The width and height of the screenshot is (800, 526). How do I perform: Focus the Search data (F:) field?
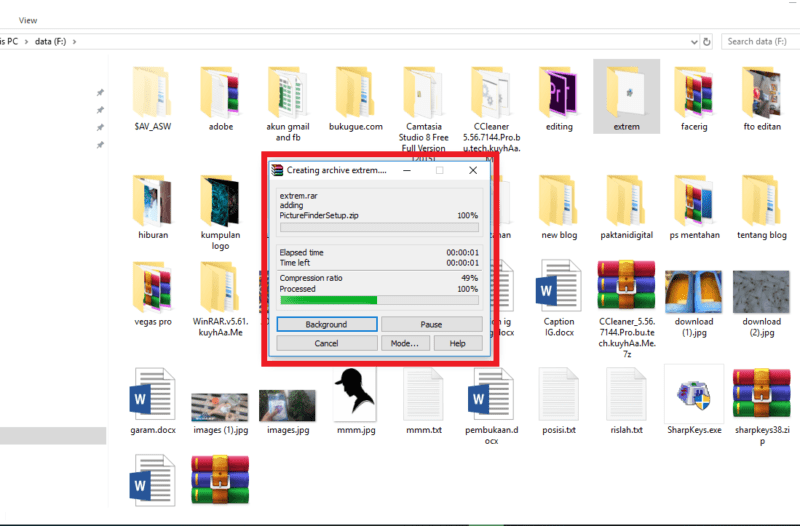pyautogui.click(x=760, y=41)
